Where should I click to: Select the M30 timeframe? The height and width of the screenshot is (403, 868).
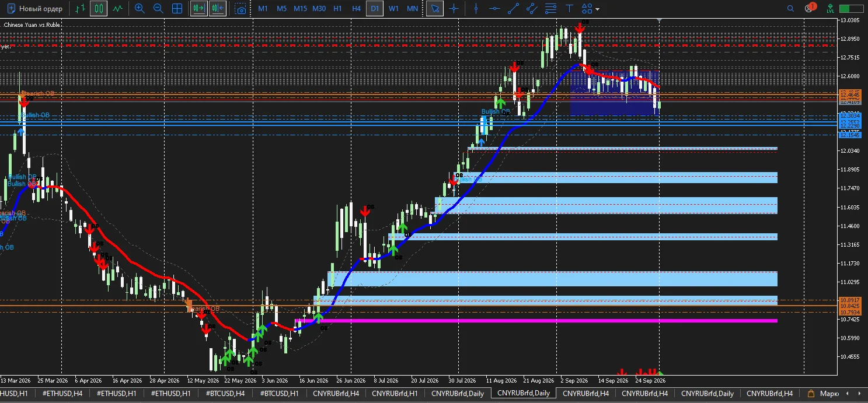[319, 9]
